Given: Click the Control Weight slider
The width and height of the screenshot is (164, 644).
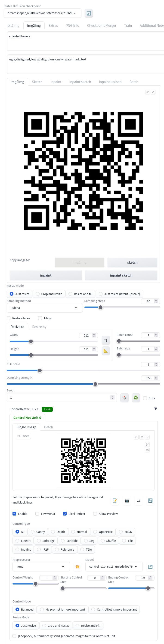Looking at the screenshot, I should point(36,584).
